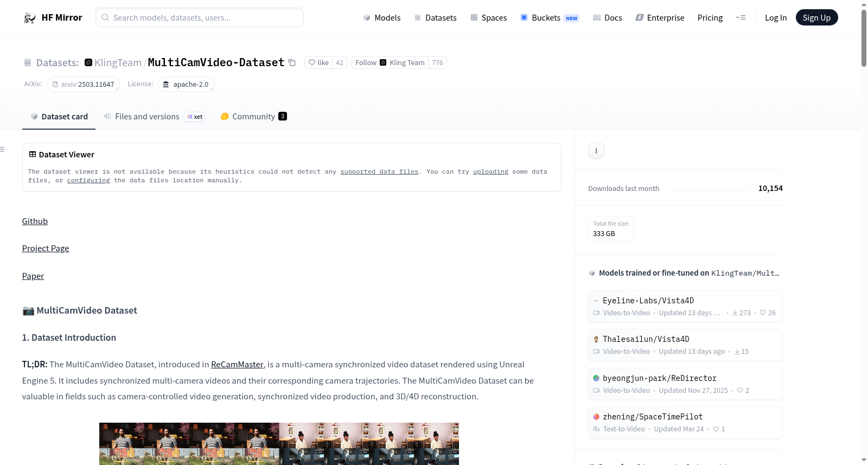
Task: Open the Enterprise nav item
Action: point(660,18)
